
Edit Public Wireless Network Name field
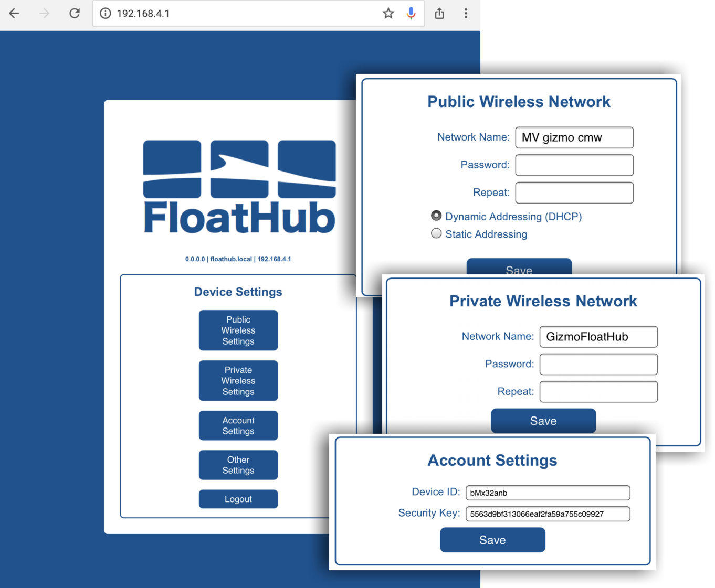[574, 137]
